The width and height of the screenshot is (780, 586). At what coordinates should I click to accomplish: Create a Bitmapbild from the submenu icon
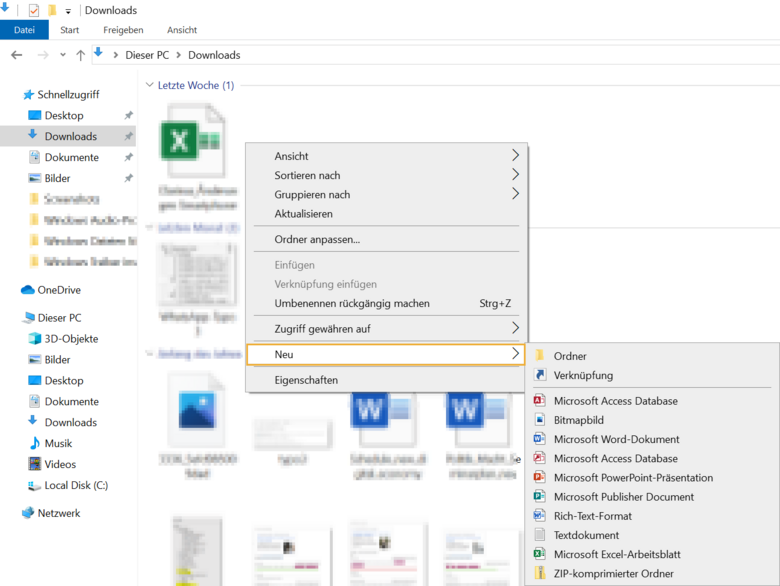point(540,420)
